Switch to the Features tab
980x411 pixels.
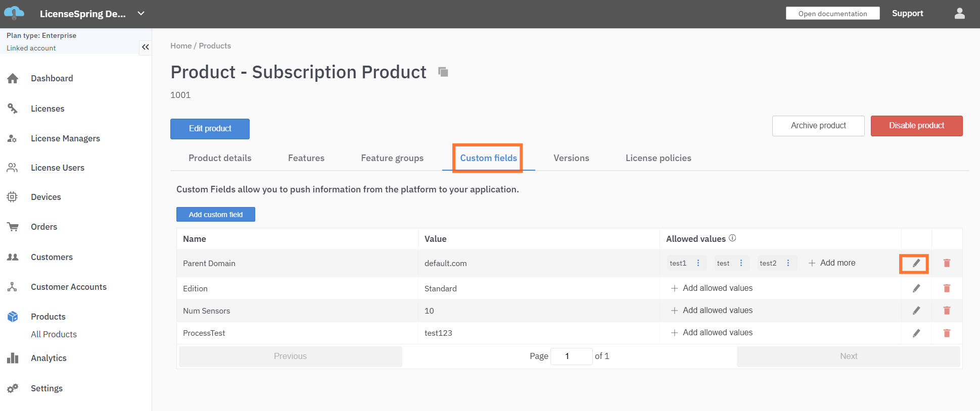tap(306, 158)
